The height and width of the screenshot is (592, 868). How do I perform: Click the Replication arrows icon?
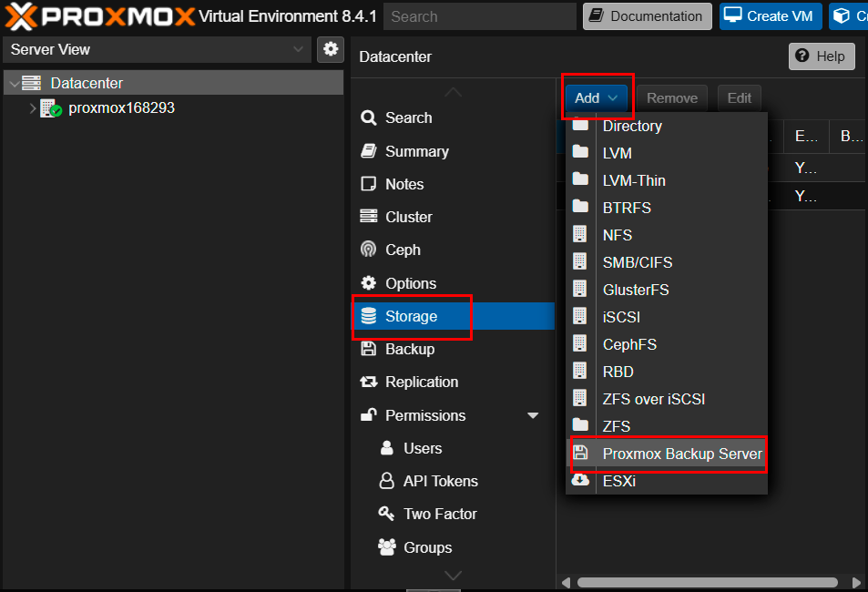pyautogui.click(x=369, y=382)
